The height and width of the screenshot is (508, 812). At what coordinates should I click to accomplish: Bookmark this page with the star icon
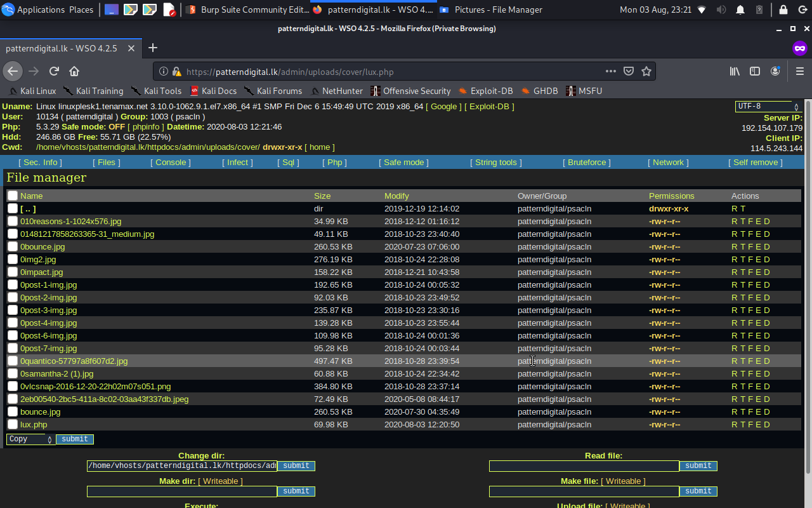(646, 71)
